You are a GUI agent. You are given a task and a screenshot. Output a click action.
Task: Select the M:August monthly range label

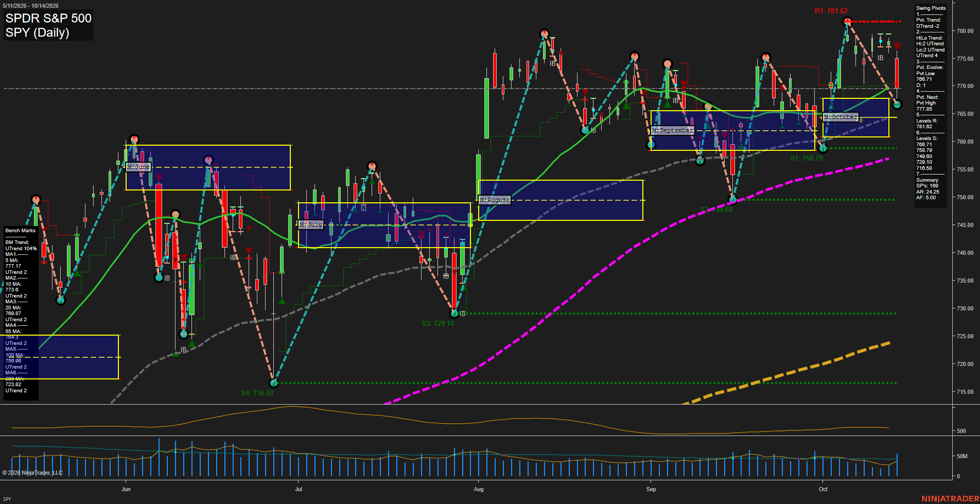(x=495, y=200)
